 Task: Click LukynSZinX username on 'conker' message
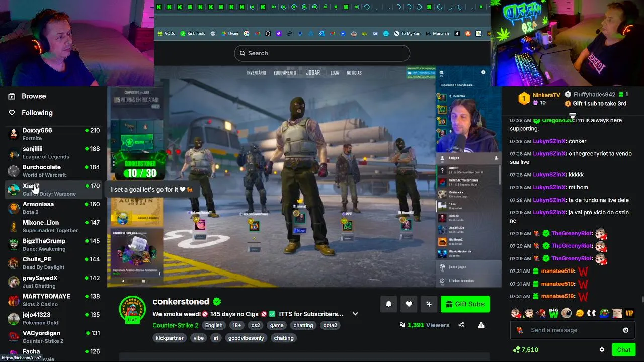[x=549, y=141]
